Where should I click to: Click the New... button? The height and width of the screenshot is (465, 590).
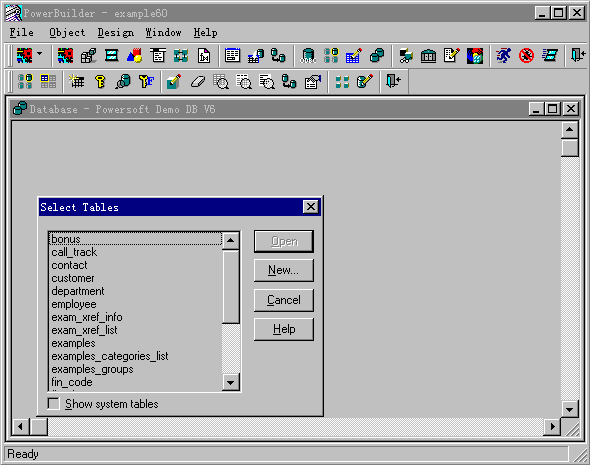click(284, 270)
